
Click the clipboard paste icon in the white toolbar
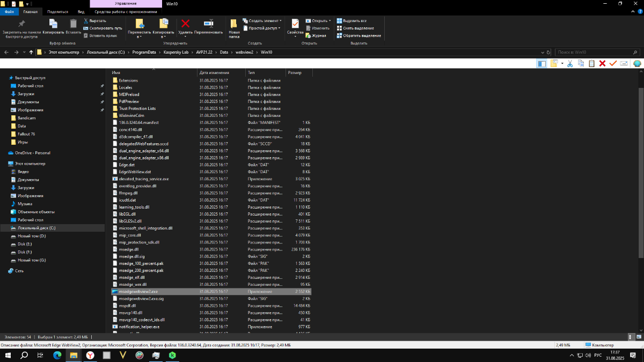tap(591, 63)
